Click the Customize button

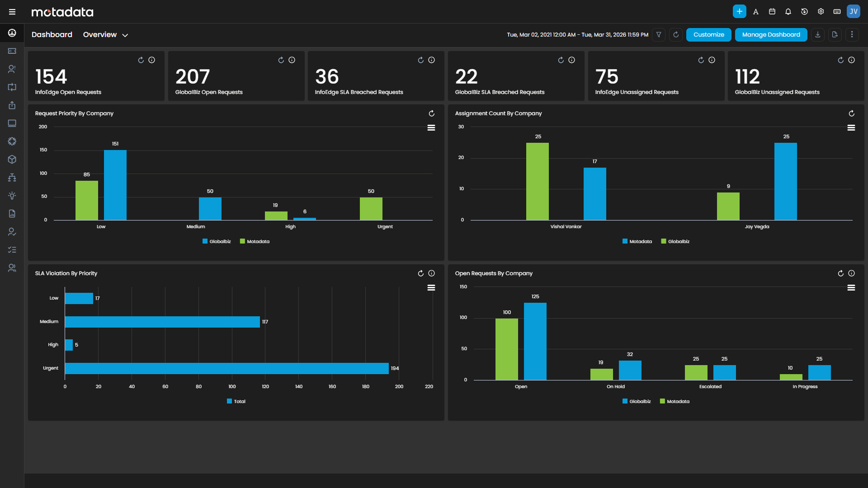point(708,34)
